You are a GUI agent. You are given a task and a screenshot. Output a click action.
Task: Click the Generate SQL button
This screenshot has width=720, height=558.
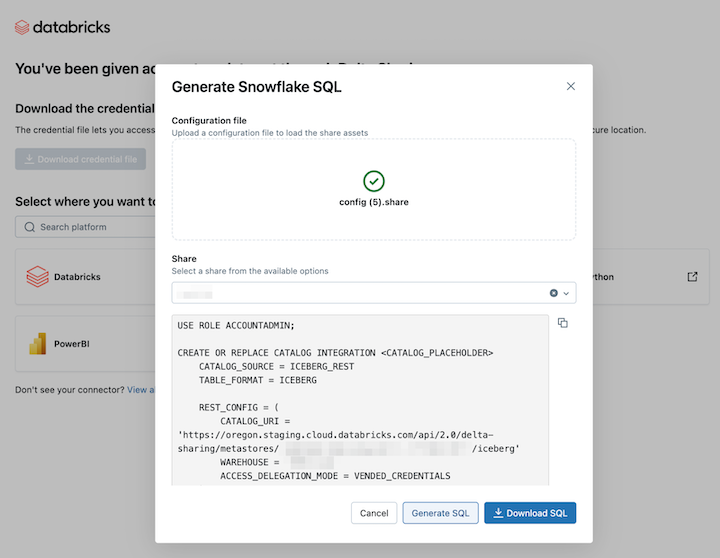pos(440,513)
